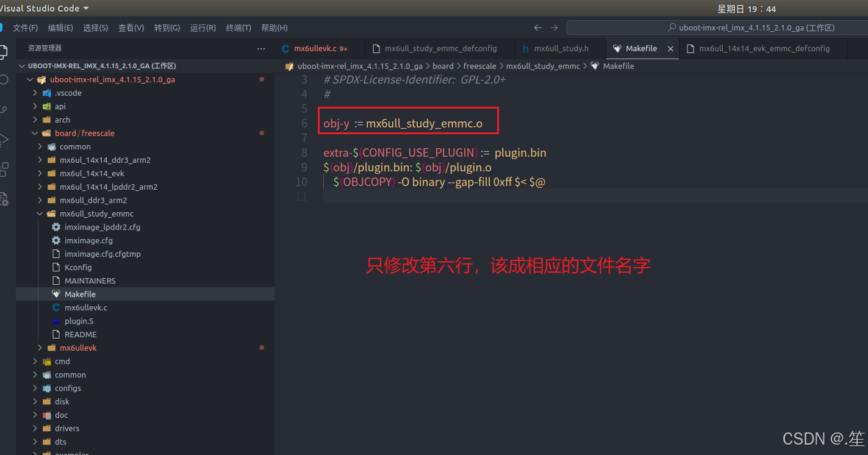This screenshot has width=868, height=455.
Task: Select mx6ull_14x14_evk_emmc_defconfig tab
Action: 764,48
